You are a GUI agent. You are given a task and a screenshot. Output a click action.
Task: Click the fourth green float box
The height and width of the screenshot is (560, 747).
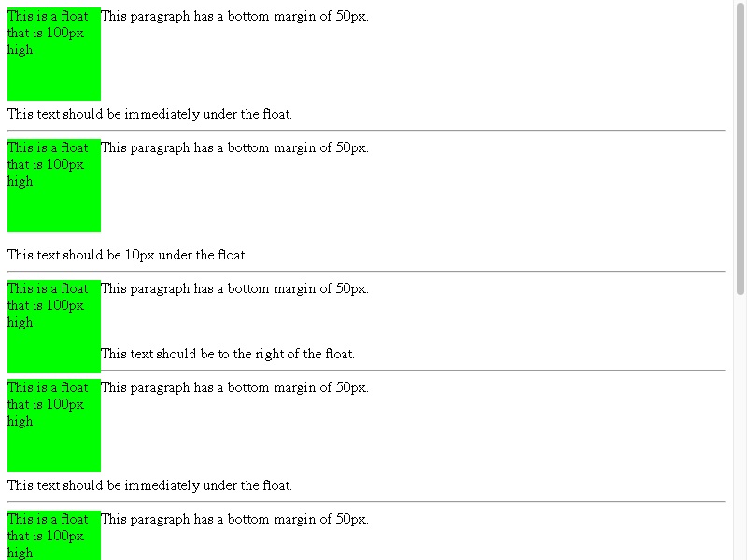pos(54,426)
